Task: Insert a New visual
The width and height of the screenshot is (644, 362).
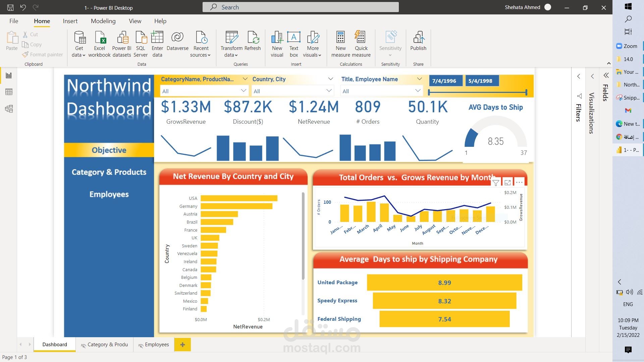Action: (x=277, y=38)
